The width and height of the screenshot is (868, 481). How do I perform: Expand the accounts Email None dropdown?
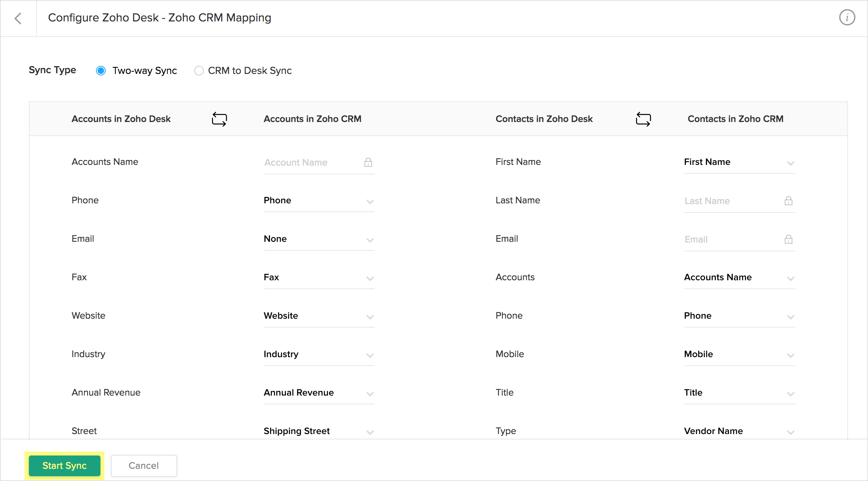coord(318,239)
